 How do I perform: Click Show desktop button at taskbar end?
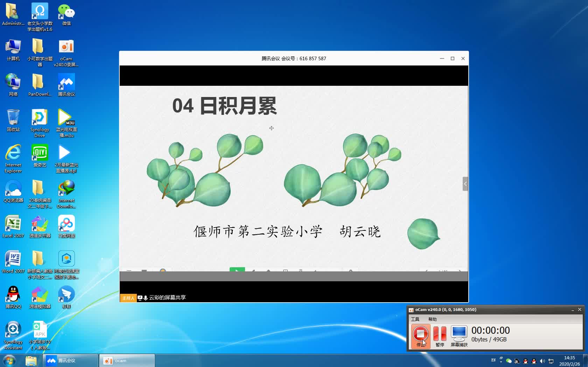[x=585, y=360]
